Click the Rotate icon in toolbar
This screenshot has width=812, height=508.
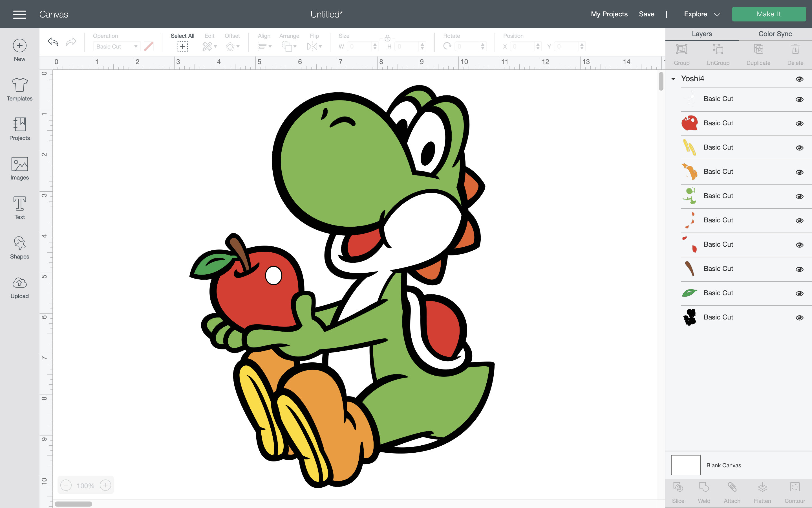[x=447, y=46]
